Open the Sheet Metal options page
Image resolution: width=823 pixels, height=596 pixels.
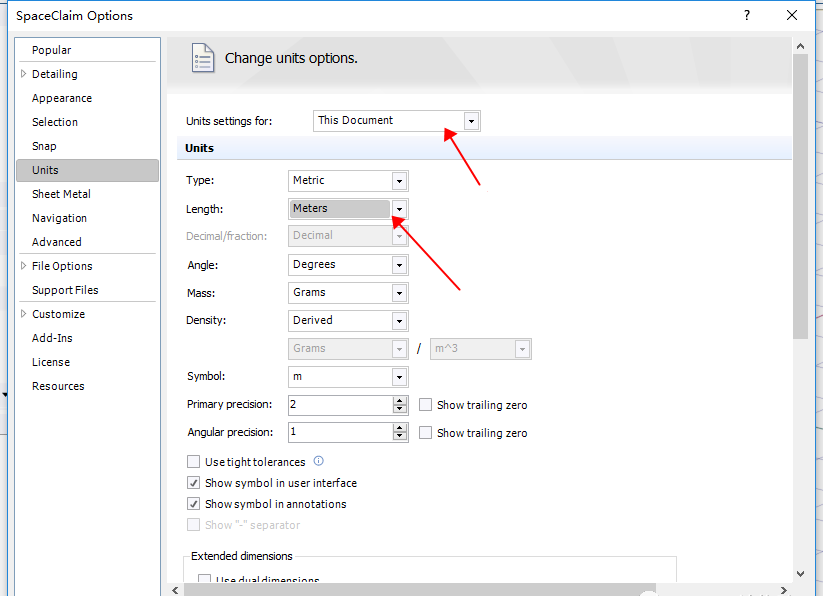[x=61, y=194]
